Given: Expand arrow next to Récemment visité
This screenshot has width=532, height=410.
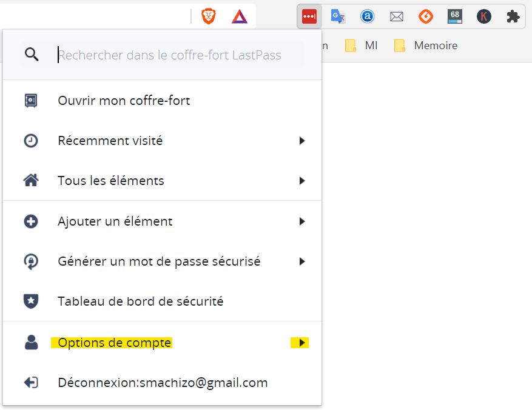Looking at the screenshot, I should (302, 141).
